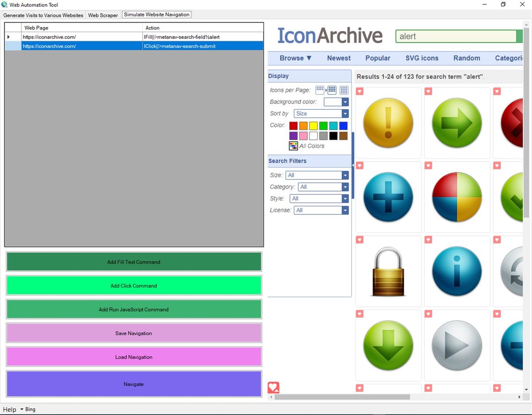Select the yellow exclamation alert icon
The width and height of the screenshot is (532, 415).
click(388, 123)
